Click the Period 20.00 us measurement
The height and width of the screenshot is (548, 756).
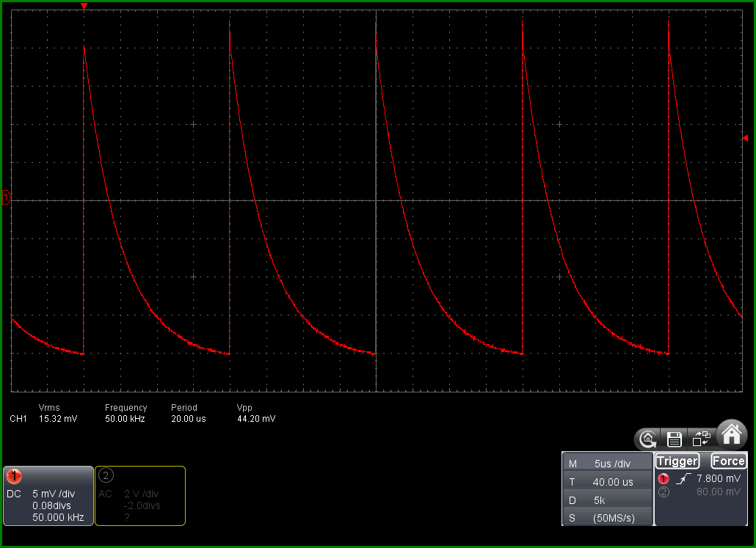[189, 413]
